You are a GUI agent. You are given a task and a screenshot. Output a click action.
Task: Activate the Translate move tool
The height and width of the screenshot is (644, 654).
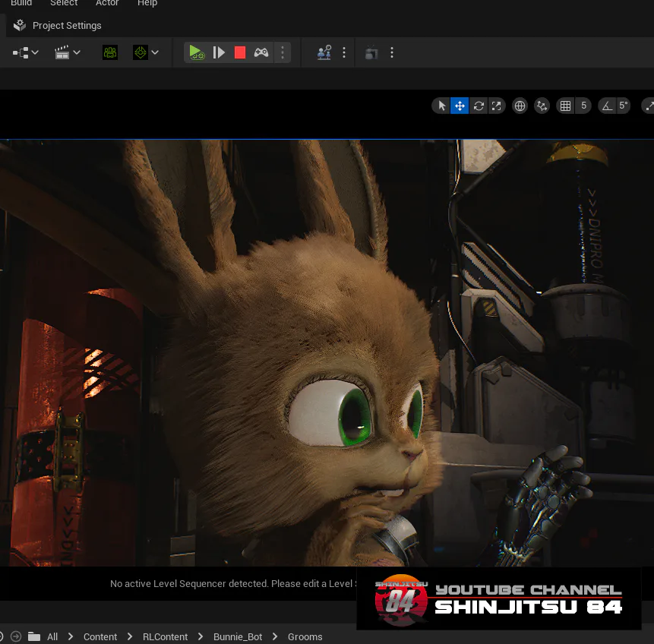pos(460,106)
